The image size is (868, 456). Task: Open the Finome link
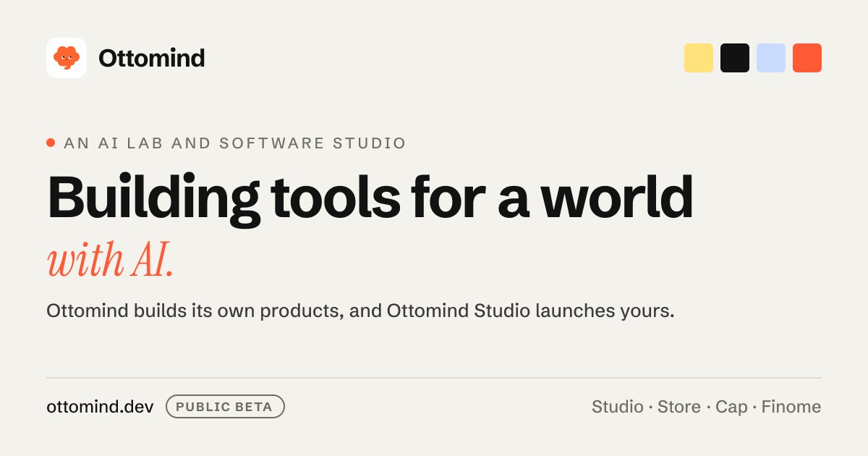point(791,407)
